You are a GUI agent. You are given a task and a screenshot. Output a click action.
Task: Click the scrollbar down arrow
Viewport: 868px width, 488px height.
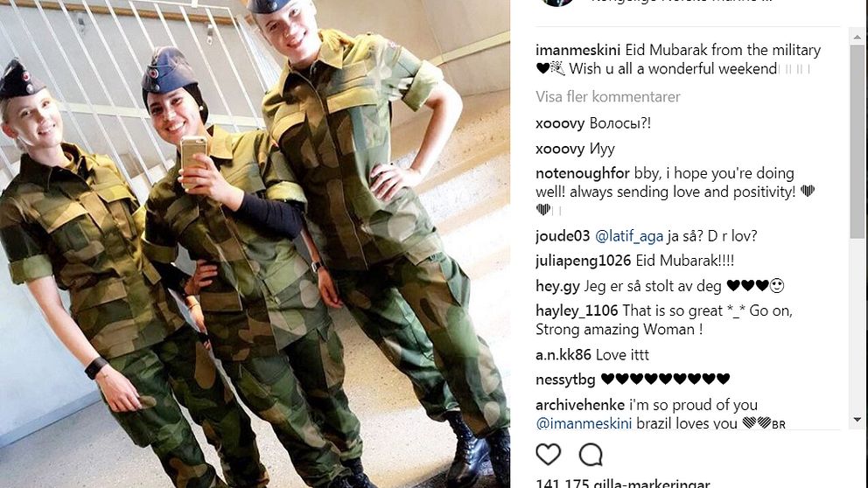(858, 420)
